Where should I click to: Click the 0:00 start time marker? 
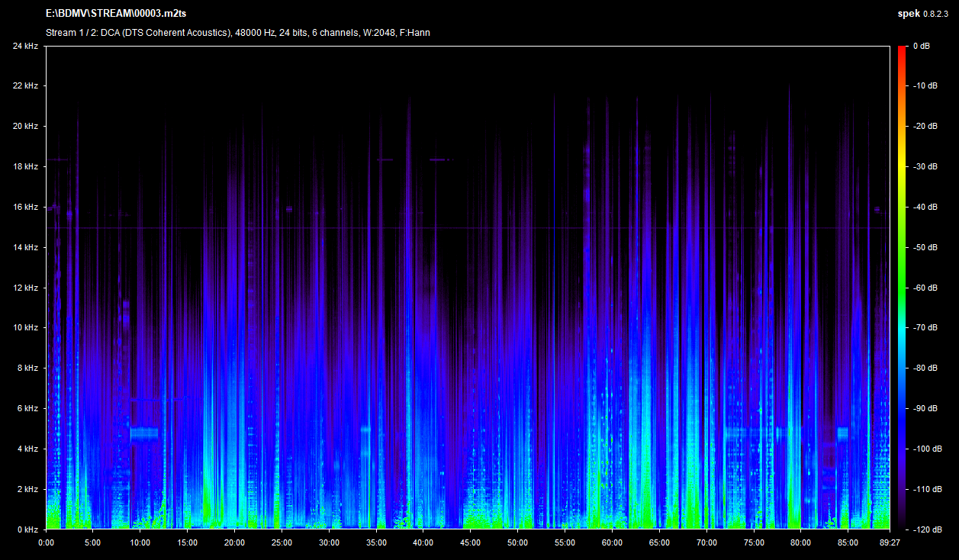46,542
